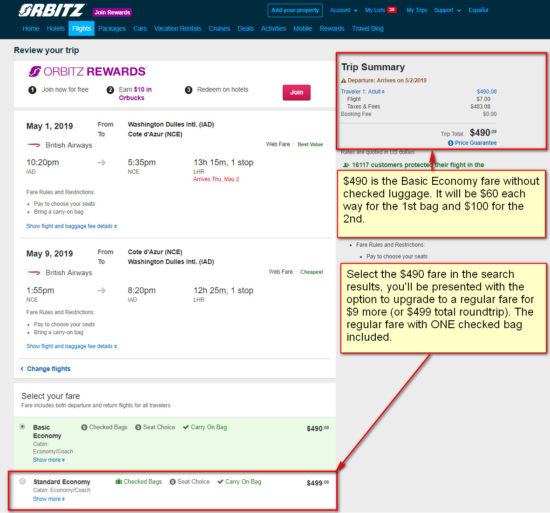
Task: Open the Cars tab
Action: pyautogui.click(x=140, y=28)
